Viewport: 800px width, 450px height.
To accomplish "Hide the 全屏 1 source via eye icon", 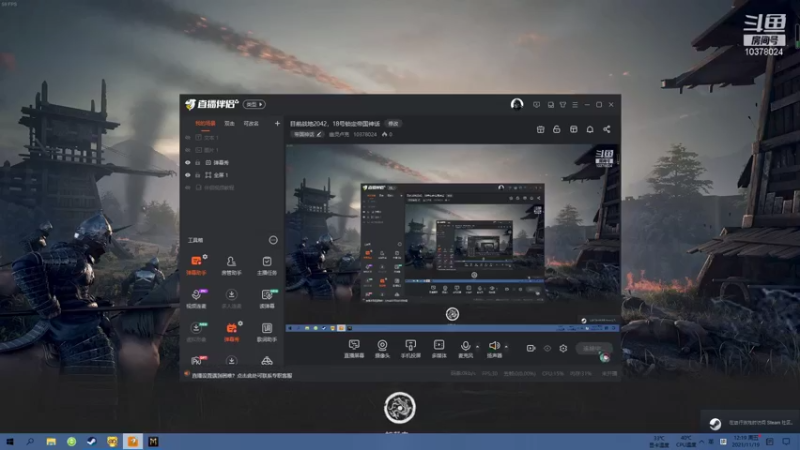I will click(x=188, y=175).
